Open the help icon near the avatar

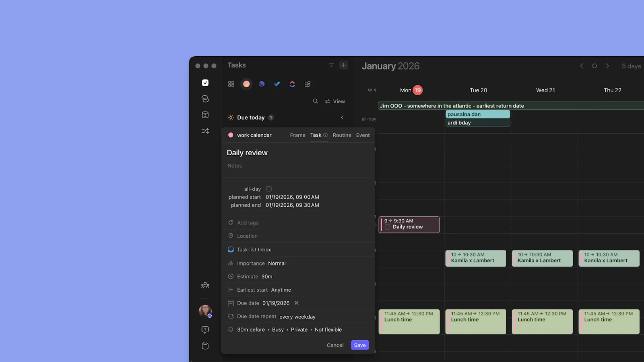coord(205,329)
